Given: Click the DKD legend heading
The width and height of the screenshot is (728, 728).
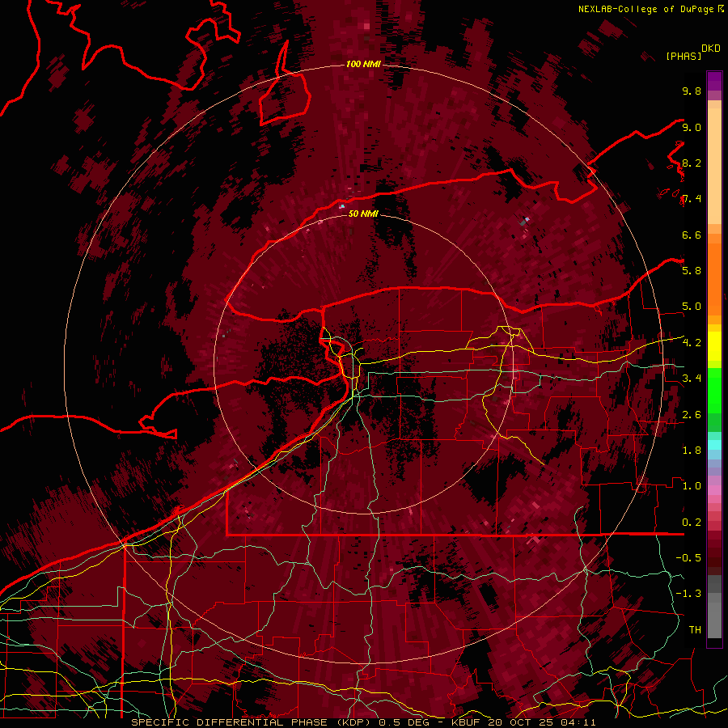Looking at the screenshot, I should pyautogui.click(x=711, y=49).
